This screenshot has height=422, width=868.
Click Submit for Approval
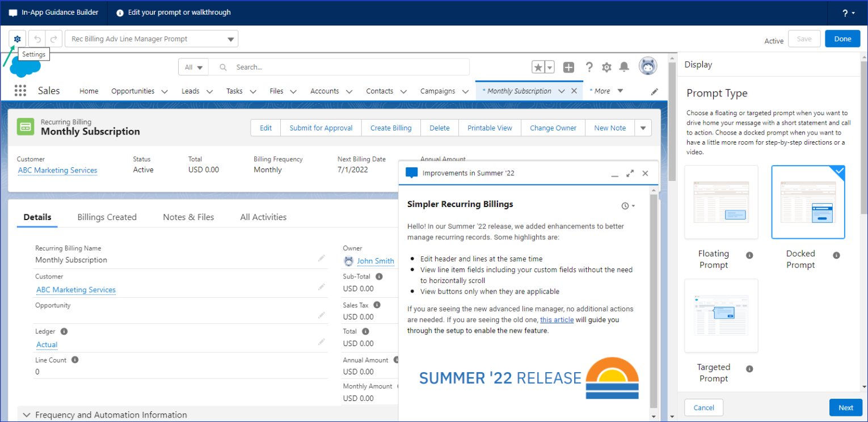tap(321, 128)
